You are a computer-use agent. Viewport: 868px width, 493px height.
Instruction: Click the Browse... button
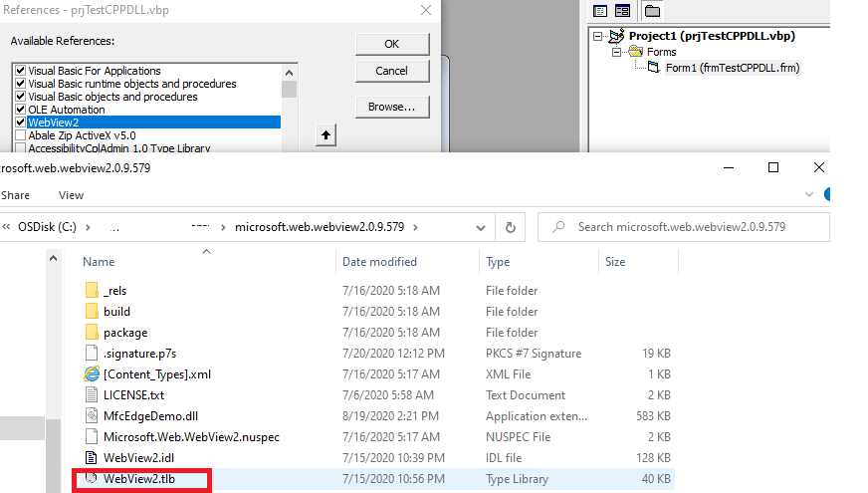tap(392, 107)
